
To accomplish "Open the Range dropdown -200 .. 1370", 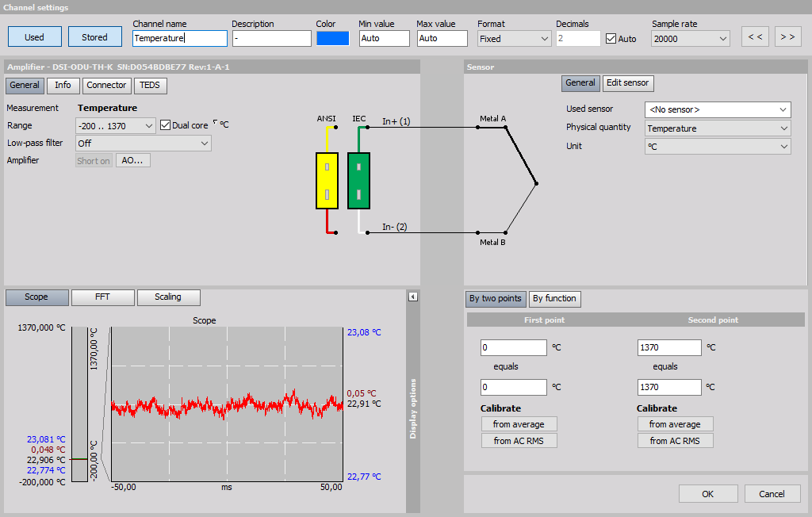I will click(x=115, y=126).
